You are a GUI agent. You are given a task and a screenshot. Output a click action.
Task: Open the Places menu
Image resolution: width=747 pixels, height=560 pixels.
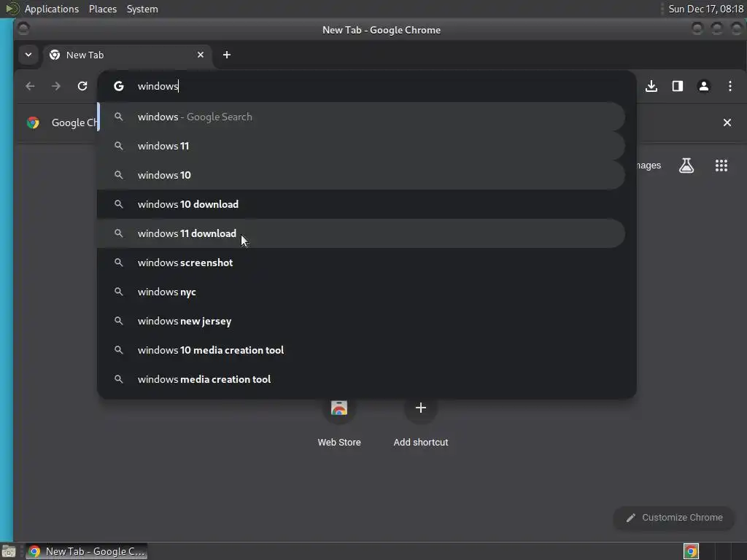103,9
